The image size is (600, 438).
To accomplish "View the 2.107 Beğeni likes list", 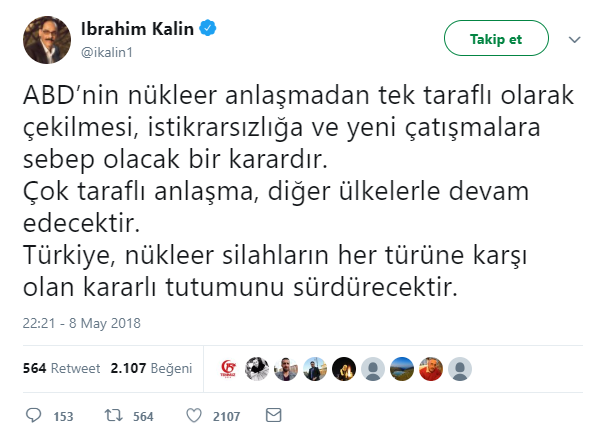I will tap(151, 368).
